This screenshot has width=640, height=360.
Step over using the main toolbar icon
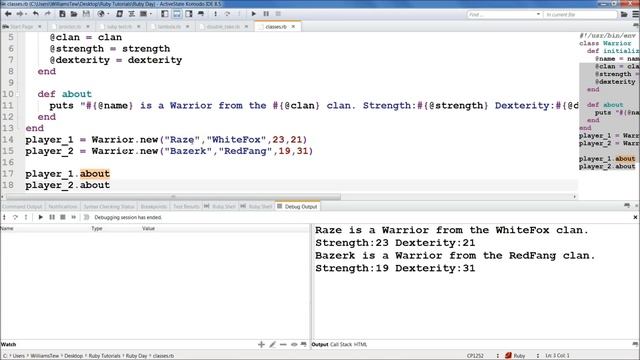227,14
